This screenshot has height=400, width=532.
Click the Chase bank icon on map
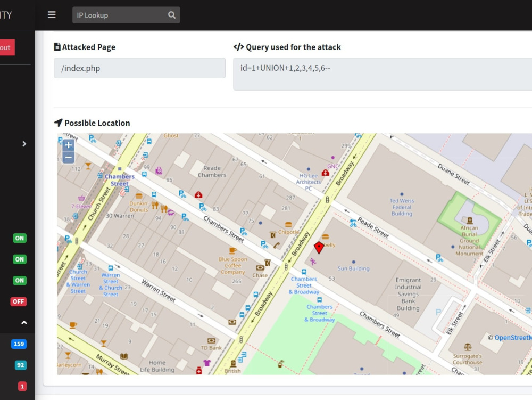pos(260,268)
